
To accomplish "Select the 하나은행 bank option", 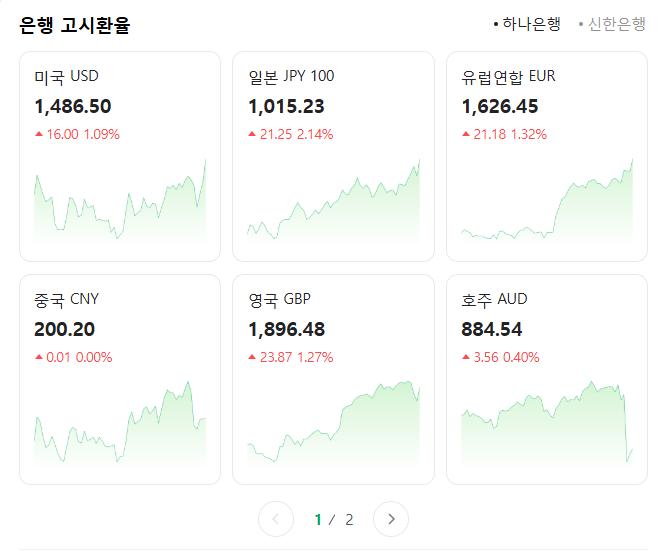I will click(x=527, y=24).
